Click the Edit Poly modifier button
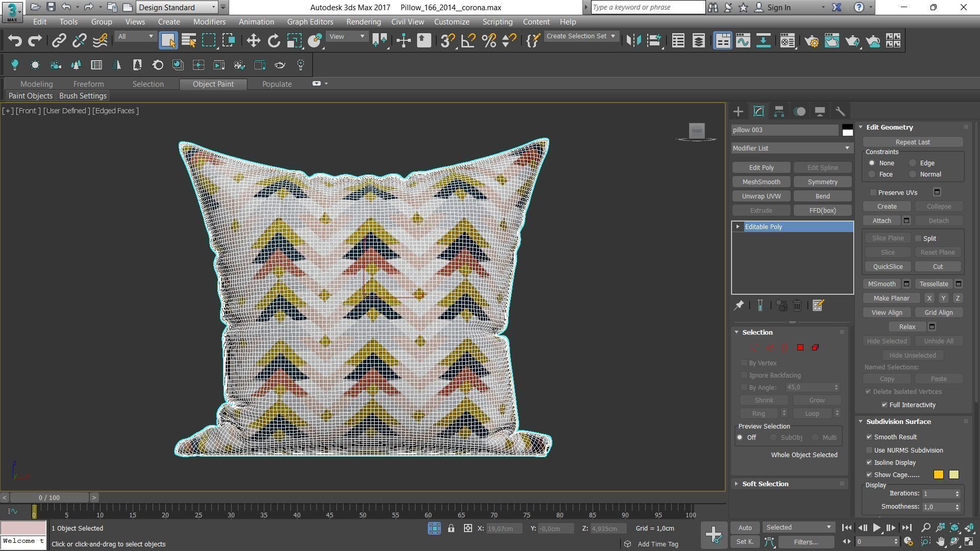This screenshot has height=551, width=980. 761,168
